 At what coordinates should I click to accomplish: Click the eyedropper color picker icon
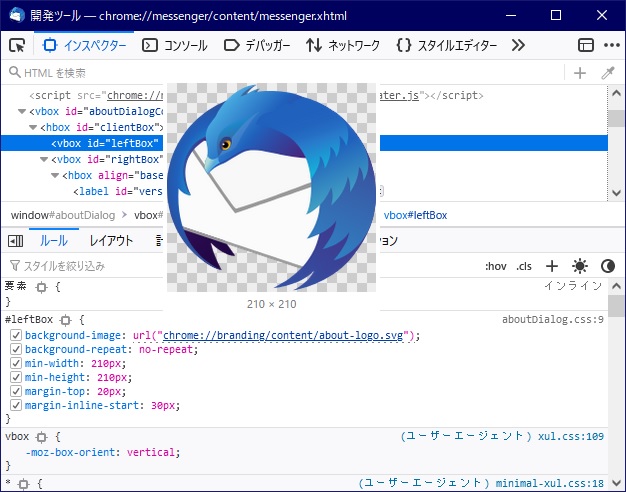607,73
